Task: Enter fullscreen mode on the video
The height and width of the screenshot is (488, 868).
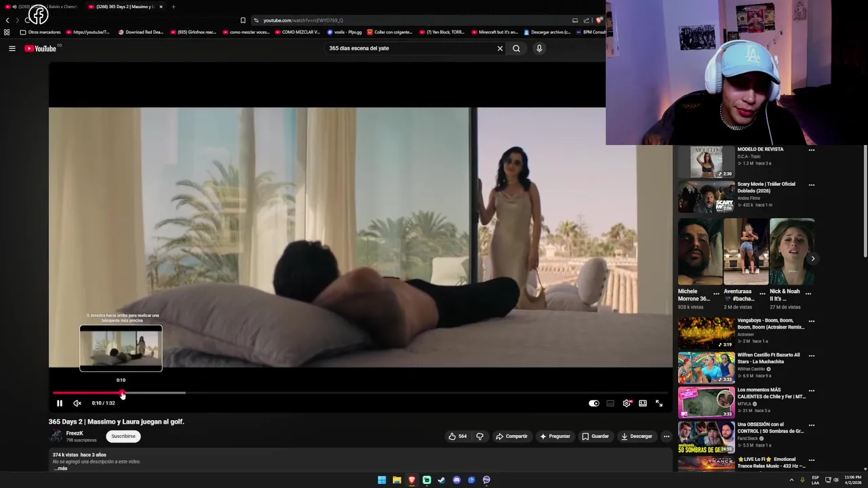Action: click(x=659, y=403)
